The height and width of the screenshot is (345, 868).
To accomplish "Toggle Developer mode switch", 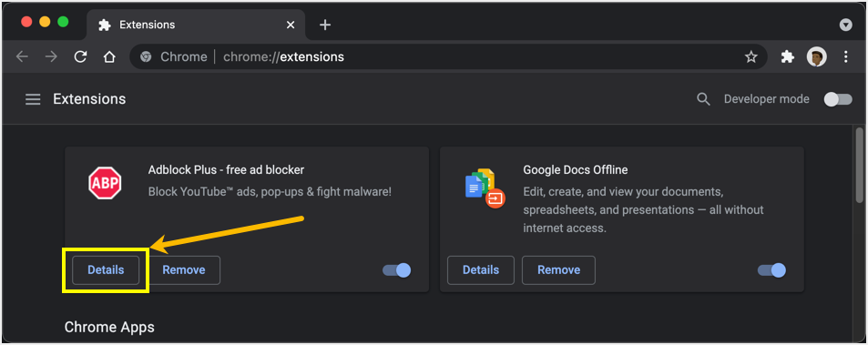I will pyautogui.click(x=838, y=99).
